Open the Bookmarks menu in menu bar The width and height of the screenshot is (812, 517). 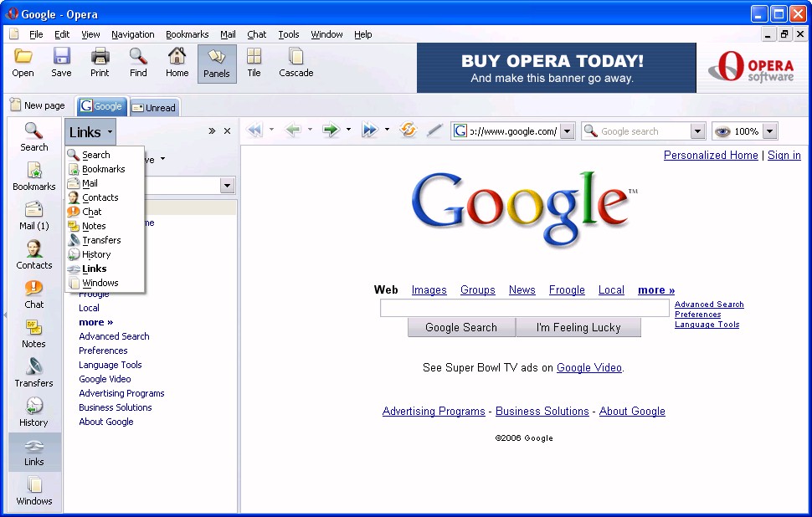pyautogui.click(x=187, y=34)
